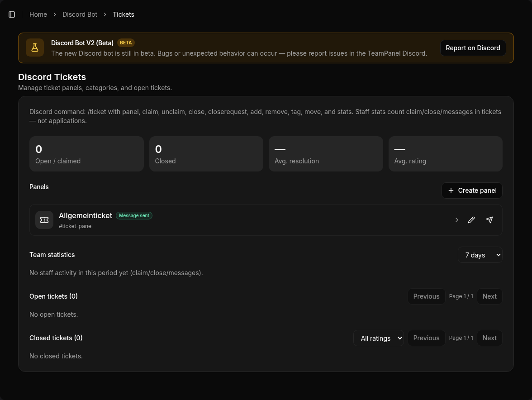Viewport: 532px width, 400px height.
Task: Open Discord Bot breadcrumb link
Action: 80,14
